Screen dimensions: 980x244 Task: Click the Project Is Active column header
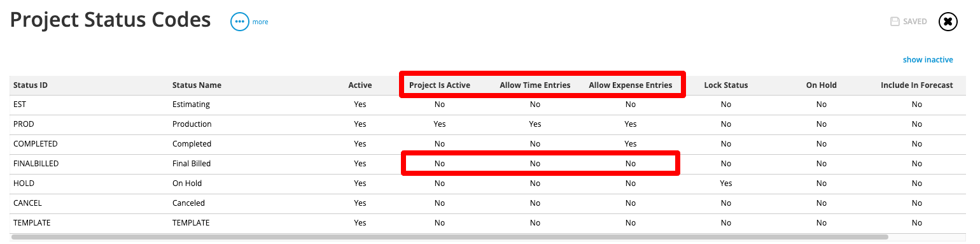tap(440, 85)
